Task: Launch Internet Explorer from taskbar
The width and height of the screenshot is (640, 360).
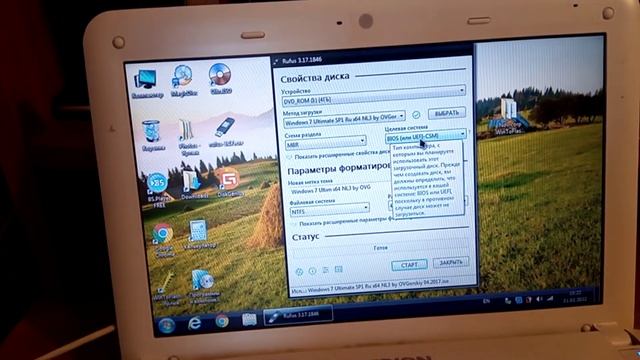Action: 194,323
